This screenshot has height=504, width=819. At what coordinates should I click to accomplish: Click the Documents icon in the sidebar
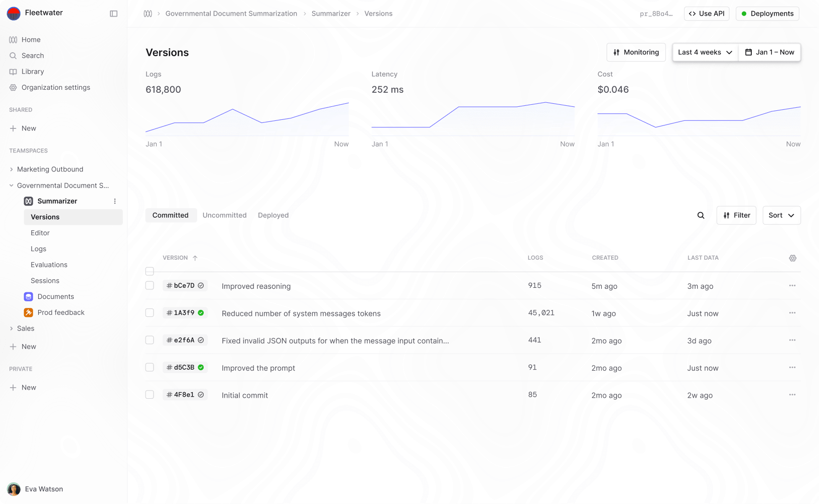pos(29,297)
